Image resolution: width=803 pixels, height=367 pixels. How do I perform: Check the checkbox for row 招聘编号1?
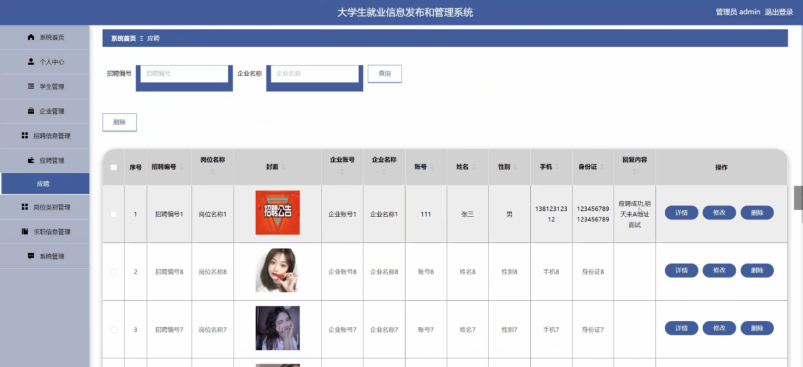(x=114, y=214)
